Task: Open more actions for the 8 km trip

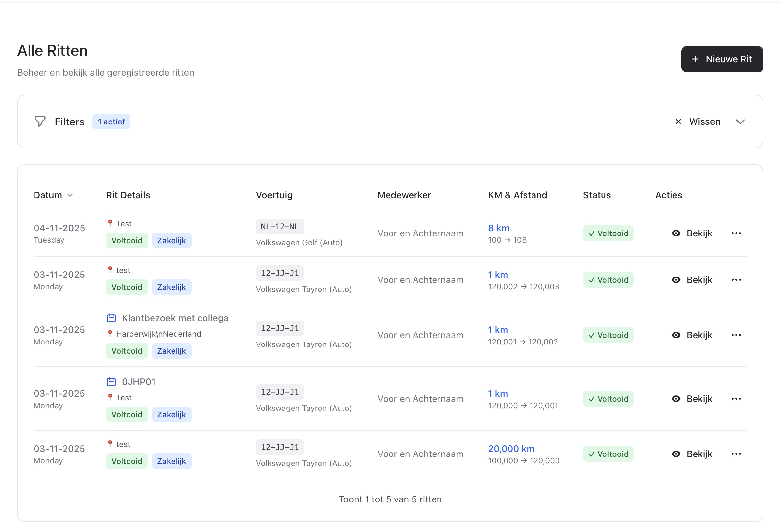Action: pyautogui.click(x=736, y=233)
